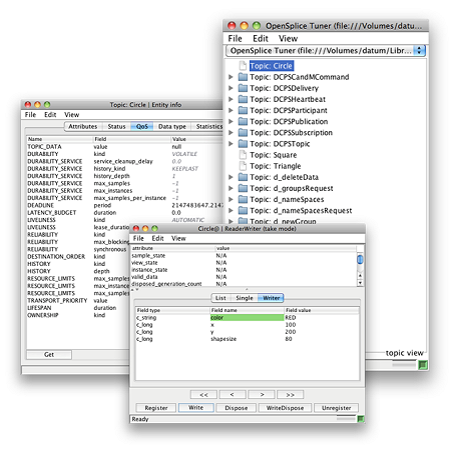Click the d_deleteData folder icon

[x=243, y=177]
